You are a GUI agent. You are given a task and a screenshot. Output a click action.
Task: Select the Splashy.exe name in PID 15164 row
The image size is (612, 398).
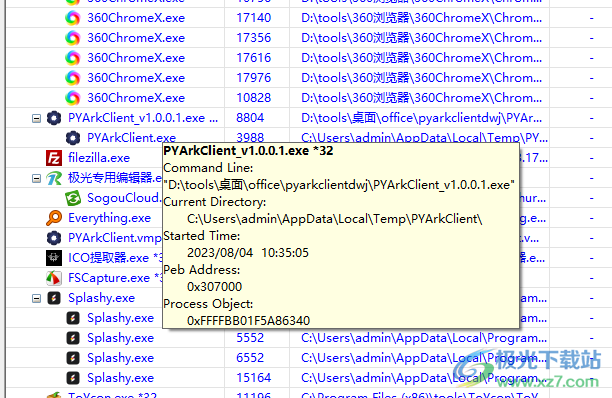pos(120,378)
